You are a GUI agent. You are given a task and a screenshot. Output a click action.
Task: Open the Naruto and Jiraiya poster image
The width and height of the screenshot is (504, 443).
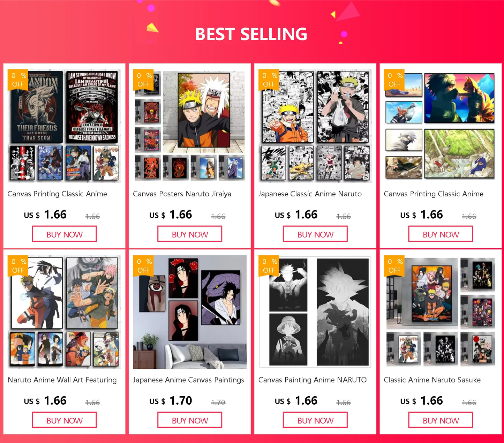190,126
